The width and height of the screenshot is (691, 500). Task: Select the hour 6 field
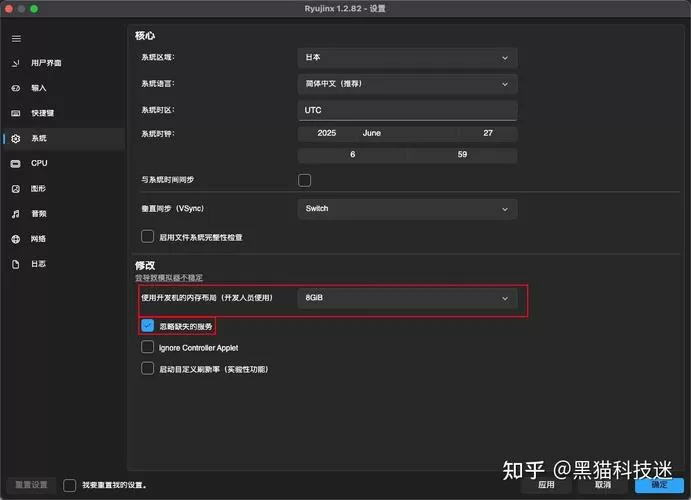tap(352, 155)
